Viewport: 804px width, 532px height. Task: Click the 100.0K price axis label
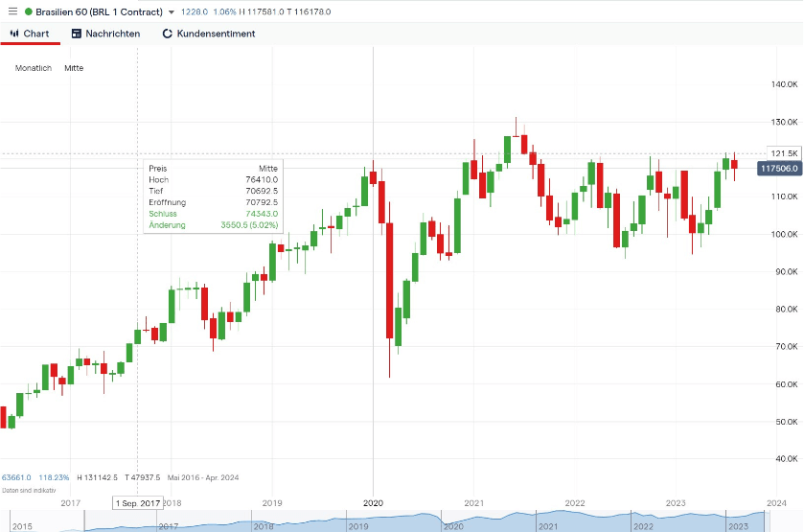tap(785, 234)
